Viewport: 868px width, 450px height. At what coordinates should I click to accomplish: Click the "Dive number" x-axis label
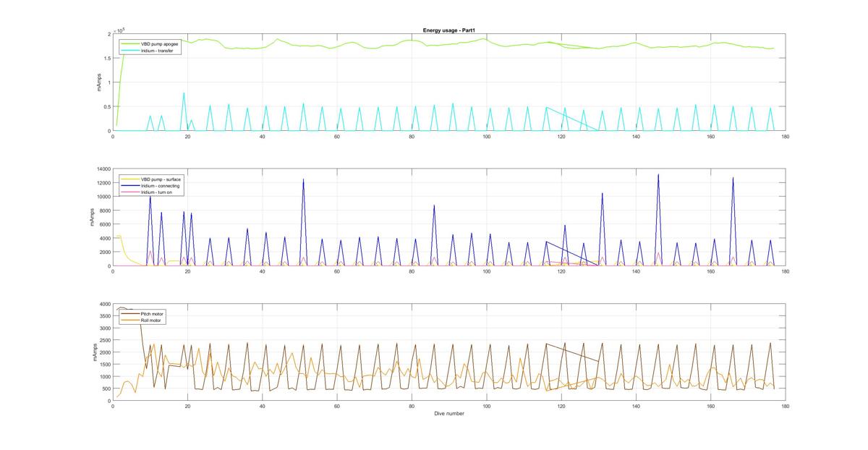(x=448, y=414)
